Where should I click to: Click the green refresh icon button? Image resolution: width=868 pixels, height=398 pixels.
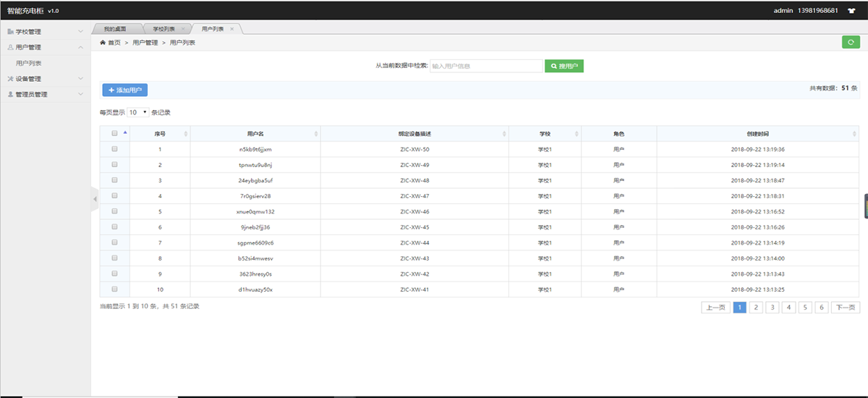[x=851, y=43]
